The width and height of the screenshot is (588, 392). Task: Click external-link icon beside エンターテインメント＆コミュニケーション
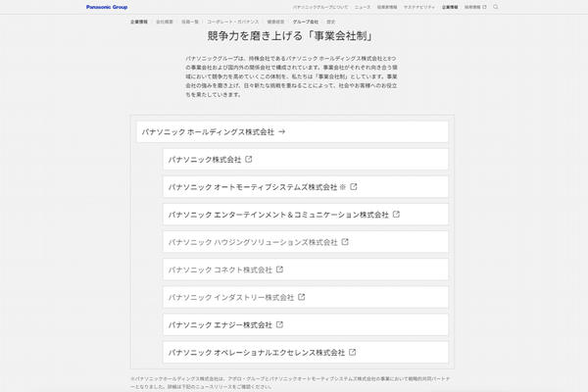(x=396, y=215)
